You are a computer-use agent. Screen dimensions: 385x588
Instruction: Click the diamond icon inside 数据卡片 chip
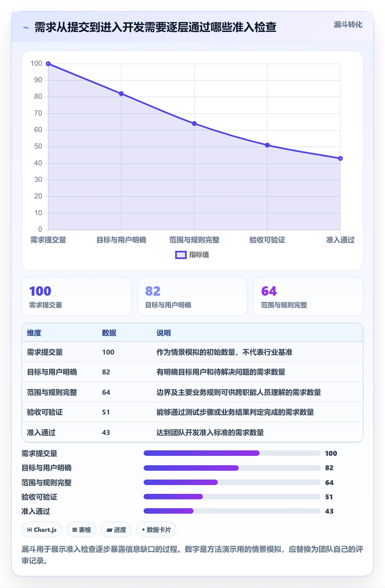[143, 530]
